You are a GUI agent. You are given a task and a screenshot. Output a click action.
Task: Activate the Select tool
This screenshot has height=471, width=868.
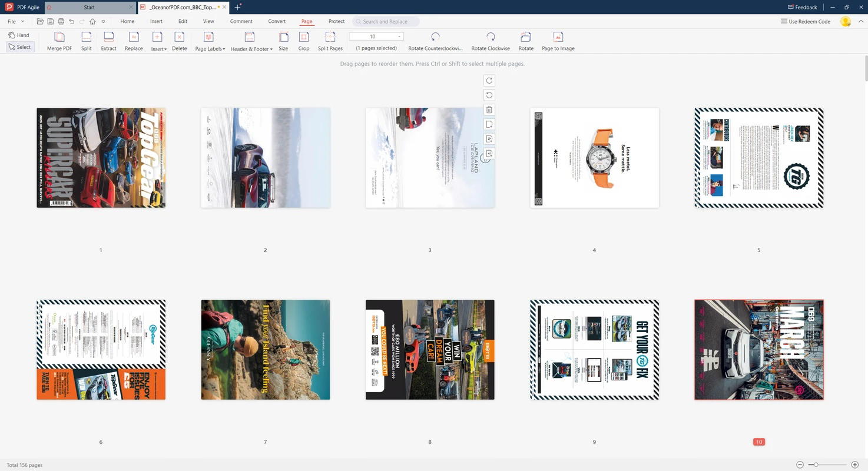tap(19, 47)
